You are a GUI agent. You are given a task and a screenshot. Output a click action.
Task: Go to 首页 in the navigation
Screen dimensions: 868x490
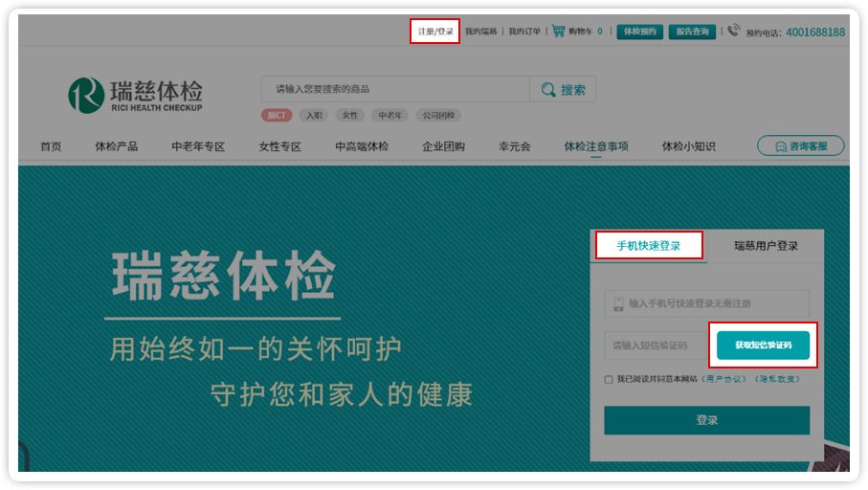click(x=51, y=146)
